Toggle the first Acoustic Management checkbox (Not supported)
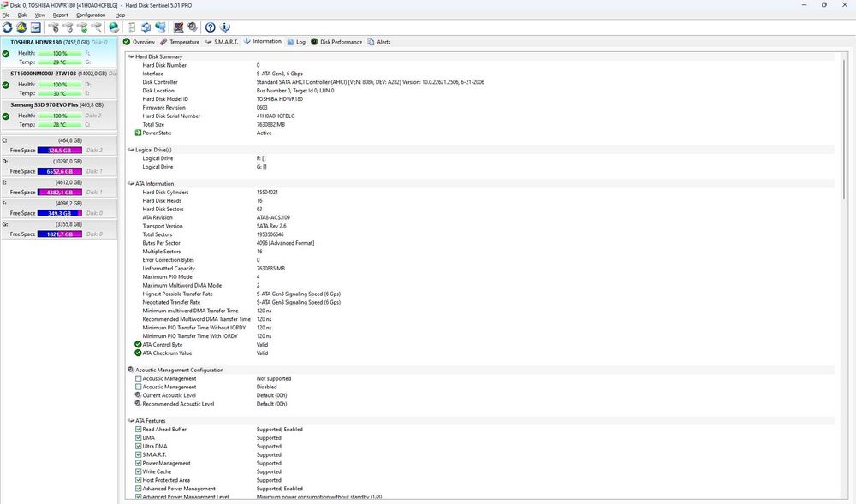This screenshot has width=856, height=504. [x=138, y=378]
